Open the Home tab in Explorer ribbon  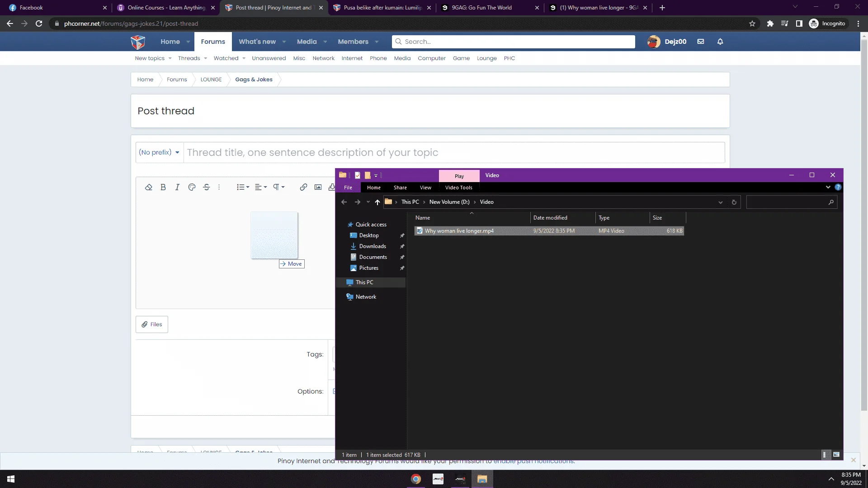374,188
